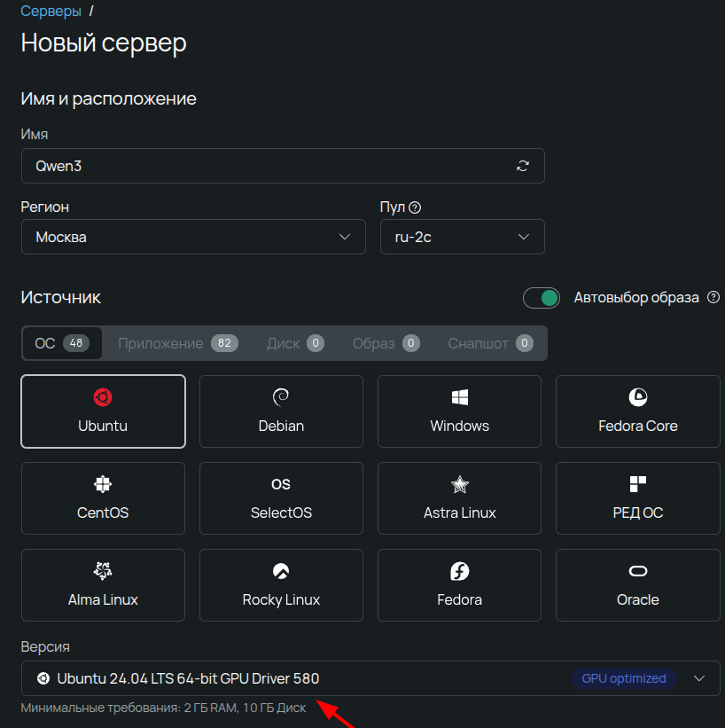Select the Debian operating system

[281, 411]
